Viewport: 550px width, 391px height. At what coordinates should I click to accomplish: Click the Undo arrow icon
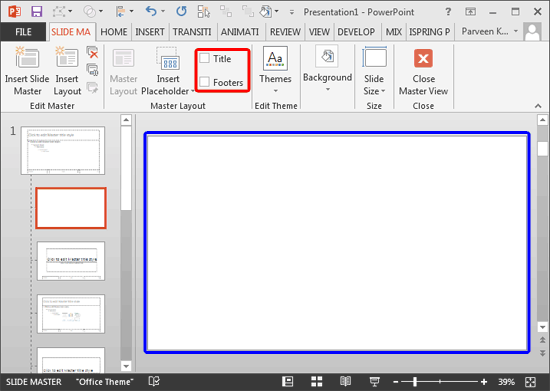(x=151, y=12)
